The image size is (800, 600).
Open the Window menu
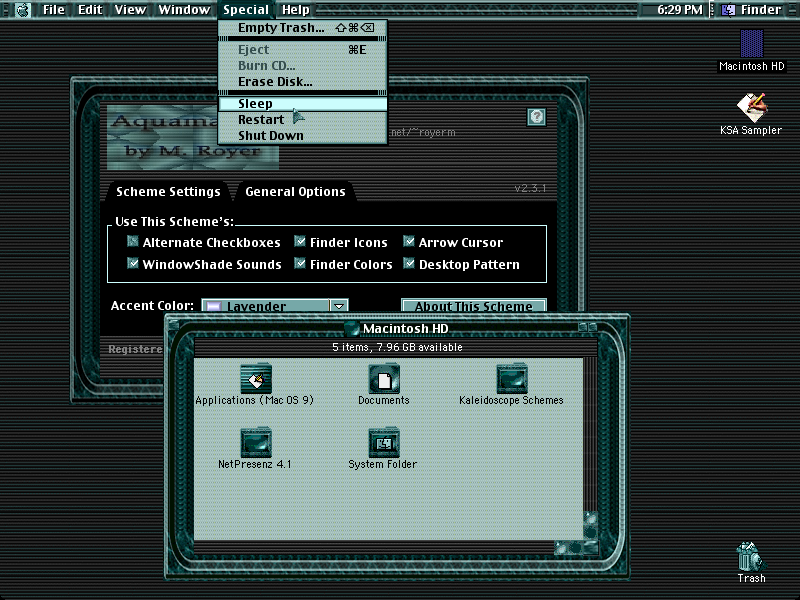[x=184, y=10]
